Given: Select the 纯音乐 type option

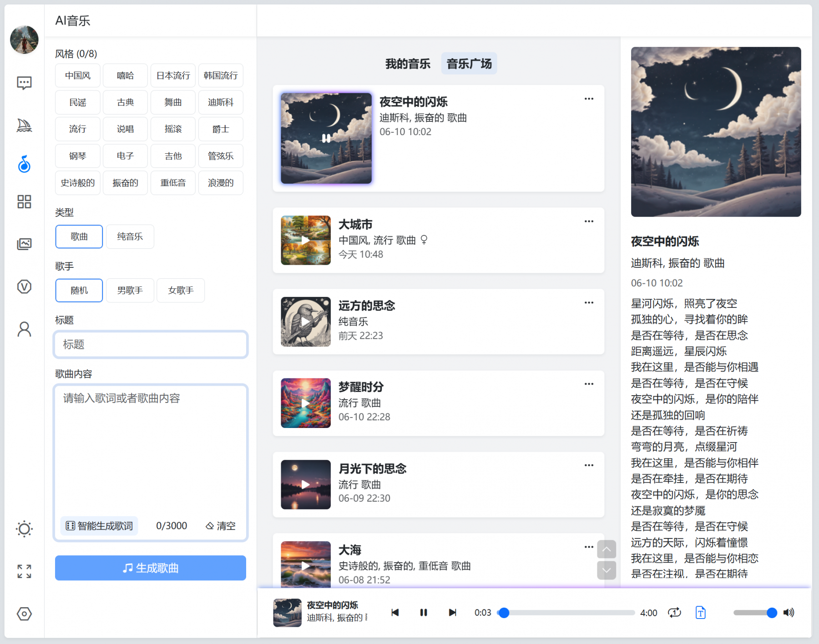Looking at the screenshot, I should tap(130, 236).
